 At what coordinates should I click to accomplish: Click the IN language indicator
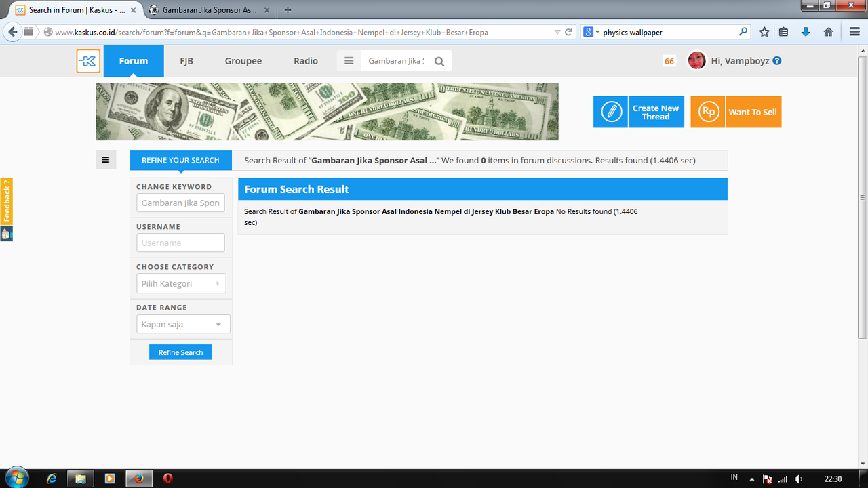click(x=734, y=478)
